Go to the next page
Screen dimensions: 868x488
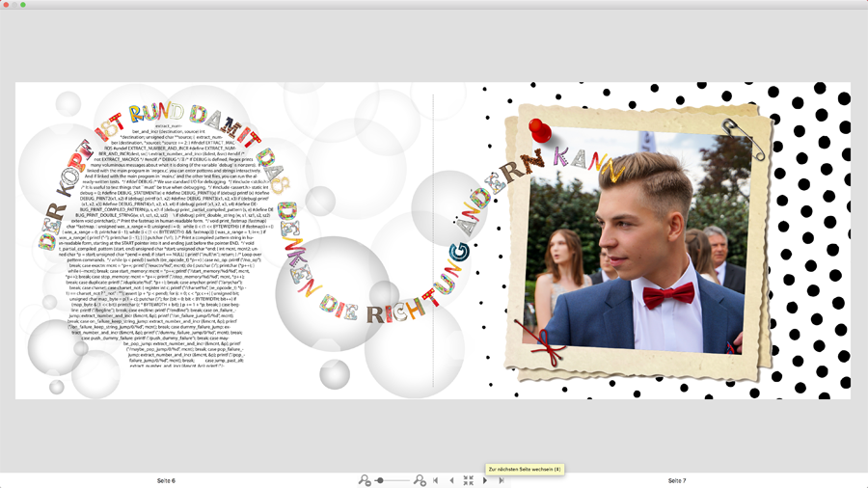tap(484, 480)
